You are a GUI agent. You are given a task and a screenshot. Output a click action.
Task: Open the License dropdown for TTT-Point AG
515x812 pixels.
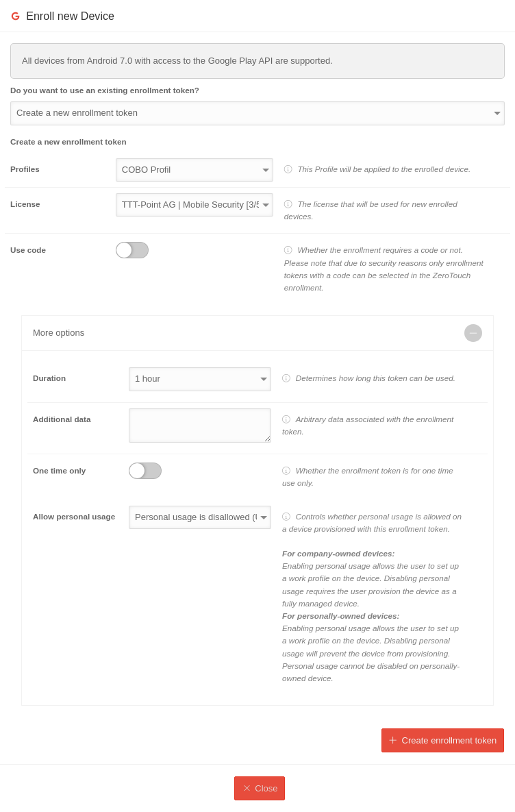pos(194,205)
